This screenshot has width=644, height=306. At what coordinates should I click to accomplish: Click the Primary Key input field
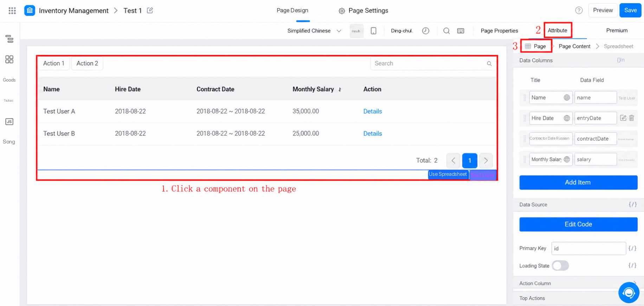click(x=588, y=248)
